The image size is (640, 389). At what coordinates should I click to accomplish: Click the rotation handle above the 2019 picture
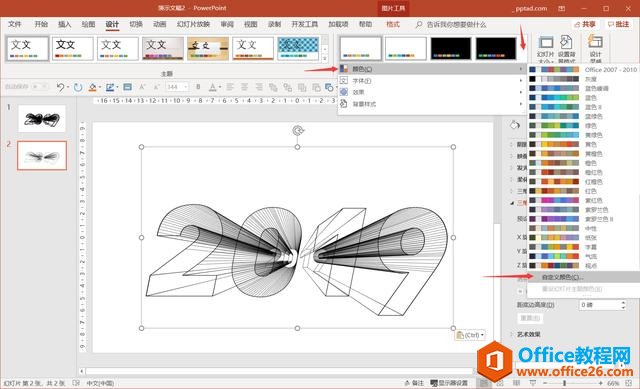[x=298, y=131]
